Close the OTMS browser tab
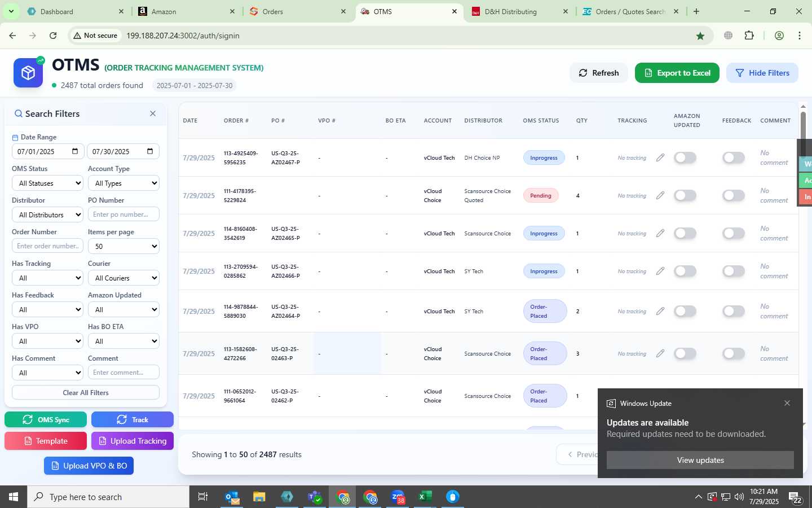Viewport: 812px width, 508px height. point(454,11)
